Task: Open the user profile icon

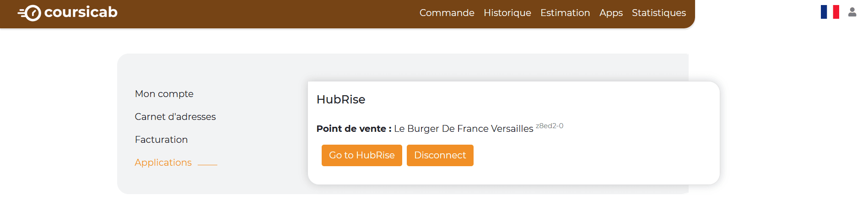Action: [852, 12]
